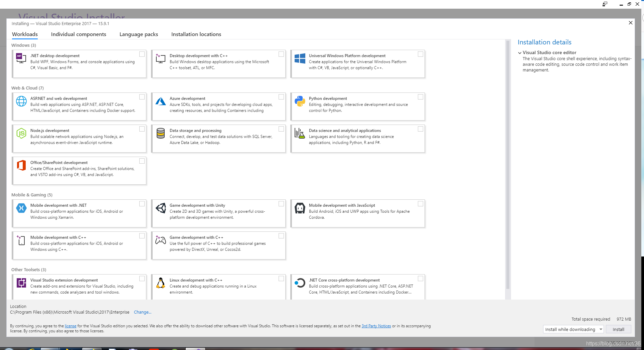
Task: Click the feedback icon in title bar
Action: pos(605,4)
